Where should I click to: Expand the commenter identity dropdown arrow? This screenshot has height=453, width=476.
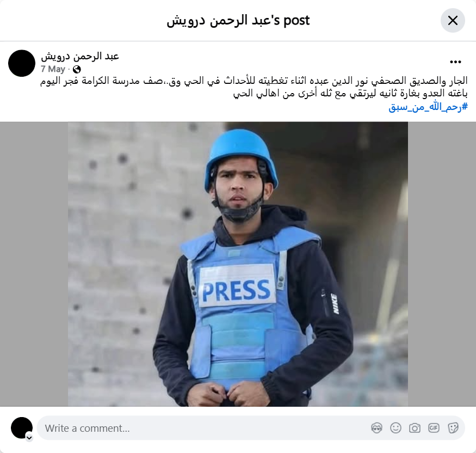[x=29, y=438]
